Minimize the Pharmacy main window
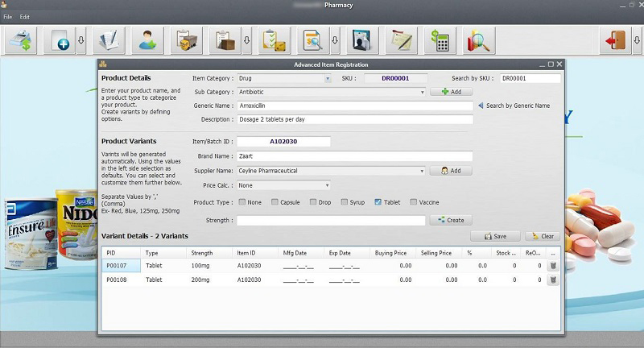 click(623, 5)
